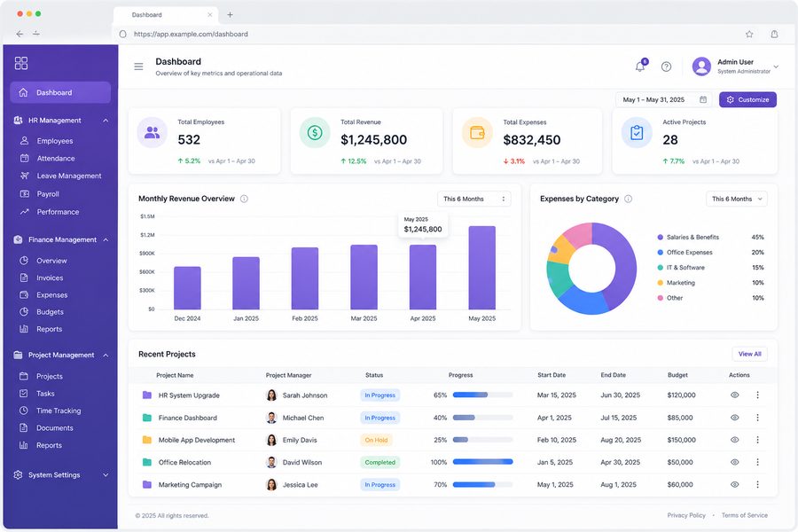View Office Relocation with eye icon

[734, 462]
